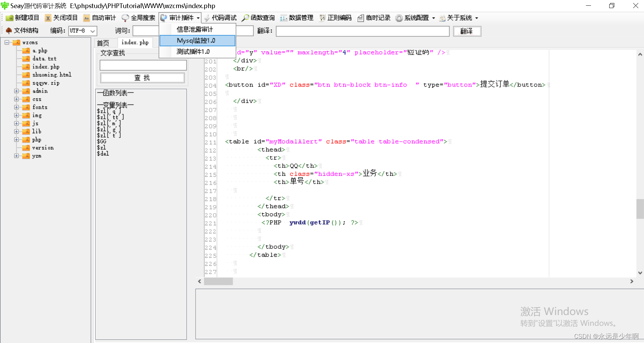The height and width of the screenshot is (343, 644).
Task: Click the 一函数列表一 header
Action: pyautogui.click(x=115, y=93)
